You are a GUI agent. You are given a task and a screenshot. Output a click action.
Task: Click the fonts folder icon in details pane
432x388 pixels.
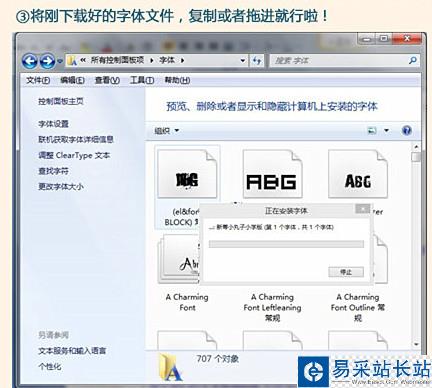pos(171,367)
